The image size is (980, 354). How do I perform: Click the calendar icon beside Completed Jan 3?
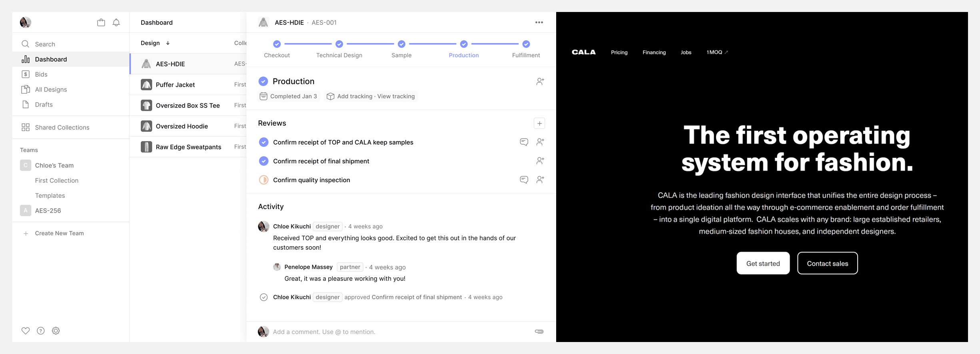click(x=263, y=96)
